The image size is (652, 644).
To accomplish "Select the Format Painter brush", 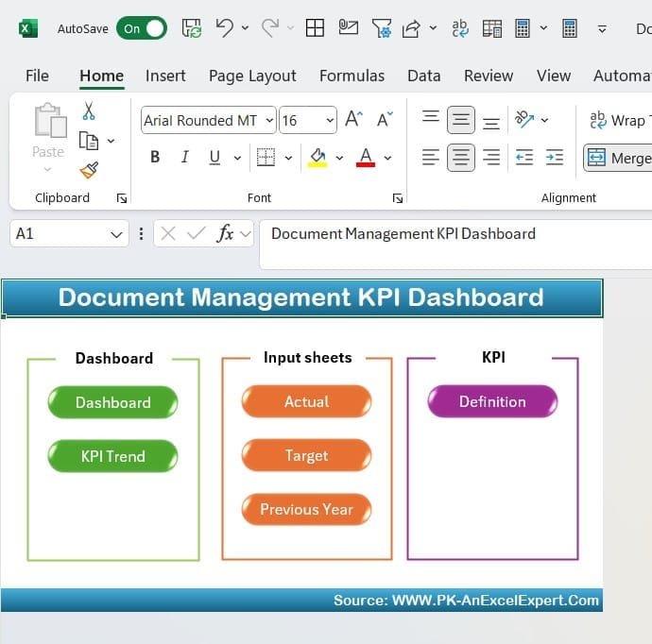I will 89,170.
